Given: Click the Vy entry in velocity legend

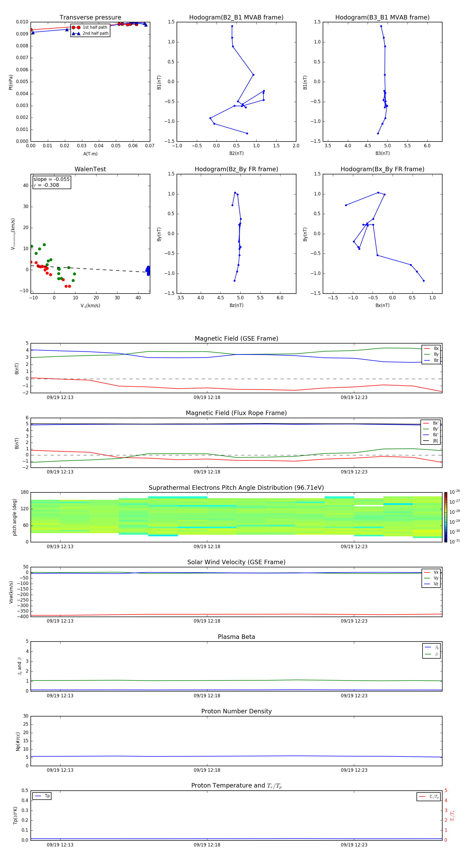Looking at the screenshot, I should [x=431, y=578].
